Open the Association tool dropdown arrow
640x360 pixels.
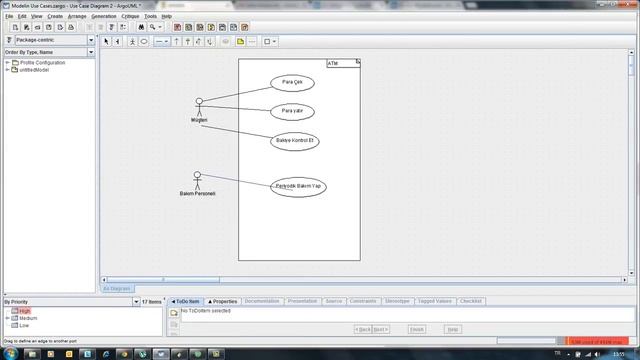(166, 42)
